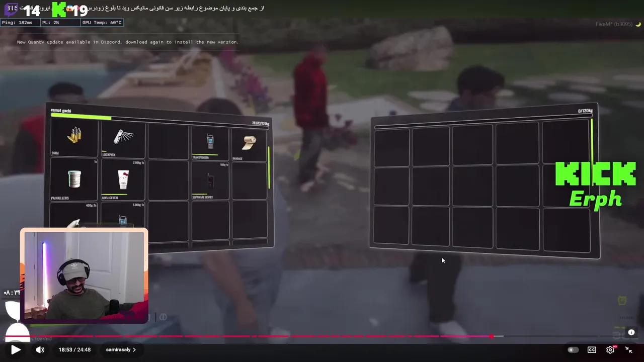This screenshot has width=644, height=362.
Task: Select the Software Device item
Action: click(210, 182)
